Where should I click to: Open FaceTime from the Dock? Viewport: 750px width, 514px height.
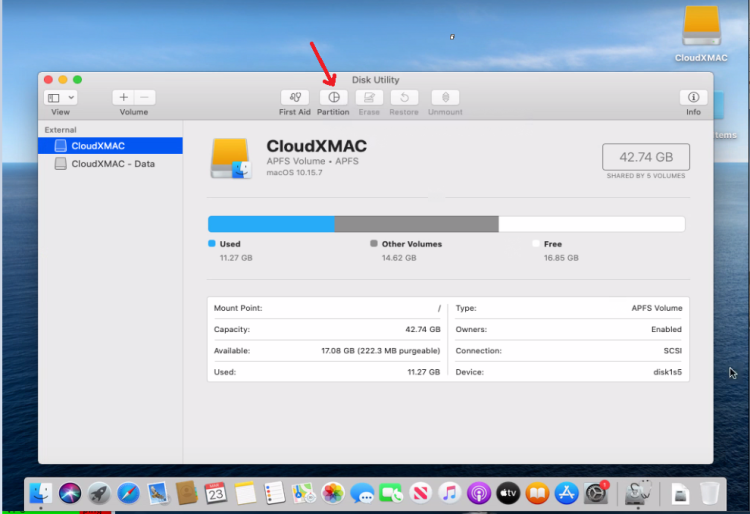click(x=391, y=493)
